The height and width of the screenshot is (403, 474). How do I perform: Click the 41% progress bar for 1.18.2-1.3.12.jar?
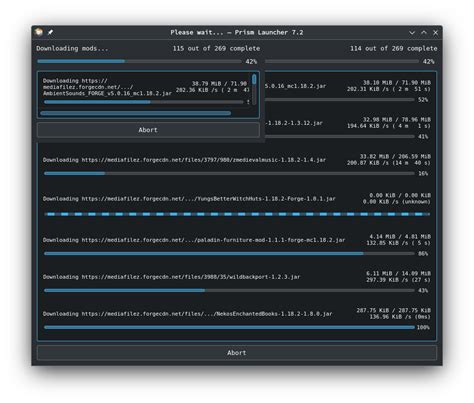340,137
